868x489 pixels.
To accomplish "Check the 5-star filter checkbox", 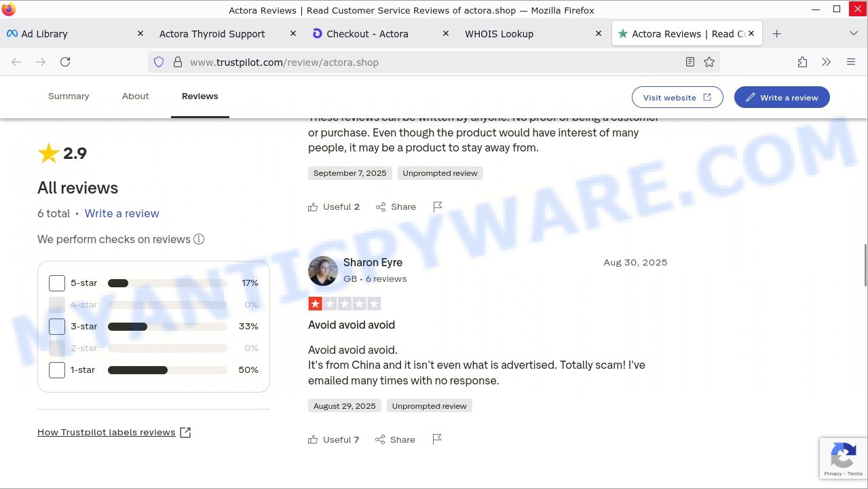I will coord(57,283).
